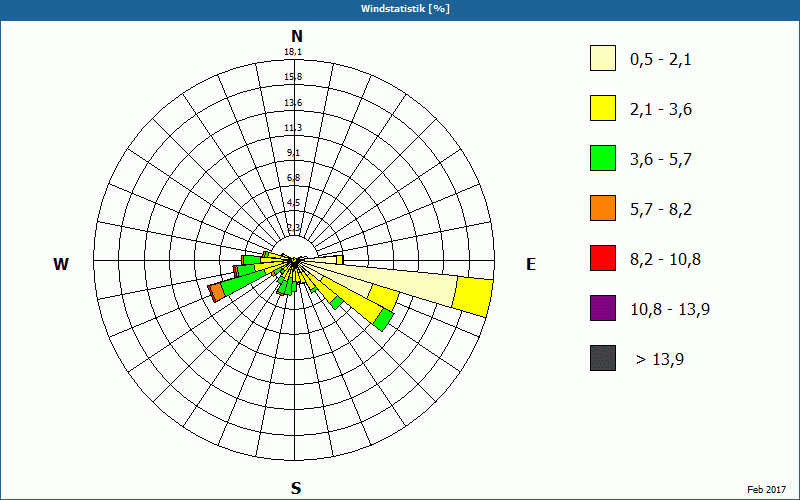
Task: Click the 'S' compass label
Action: click(x=296, y=488)
